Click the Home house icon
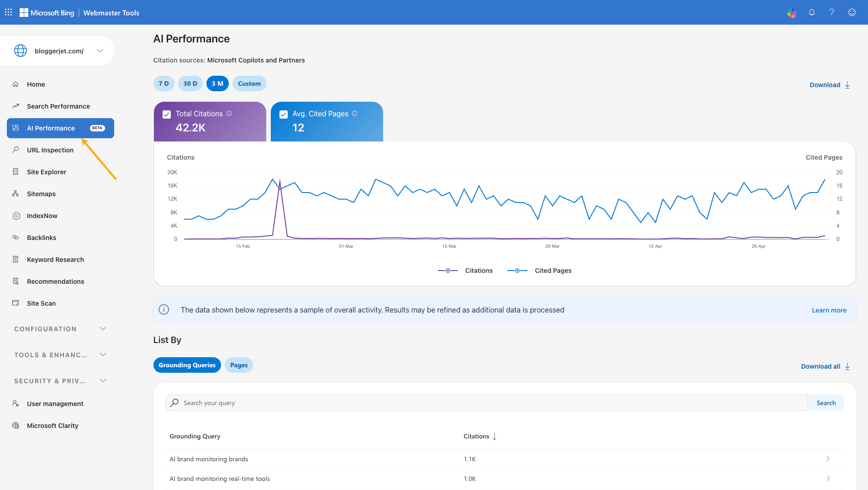 coord(16,84)
